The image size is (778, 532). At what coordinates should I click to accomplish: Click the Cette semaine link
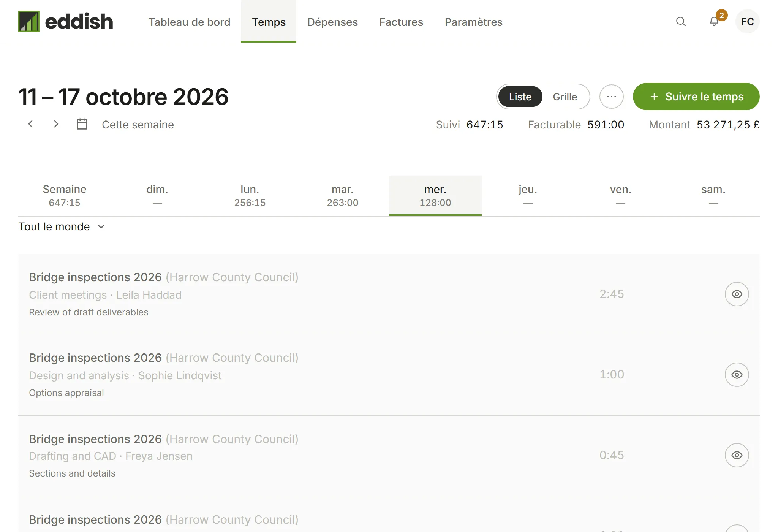pyautogui.click(x=138, y=125)
